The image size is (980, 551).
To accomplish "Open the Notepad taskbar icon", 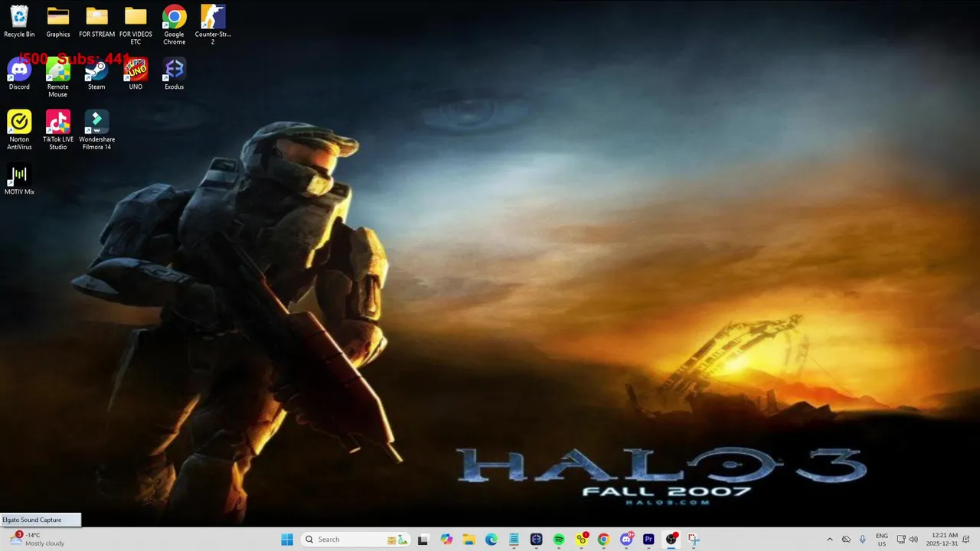I will 514,540.
